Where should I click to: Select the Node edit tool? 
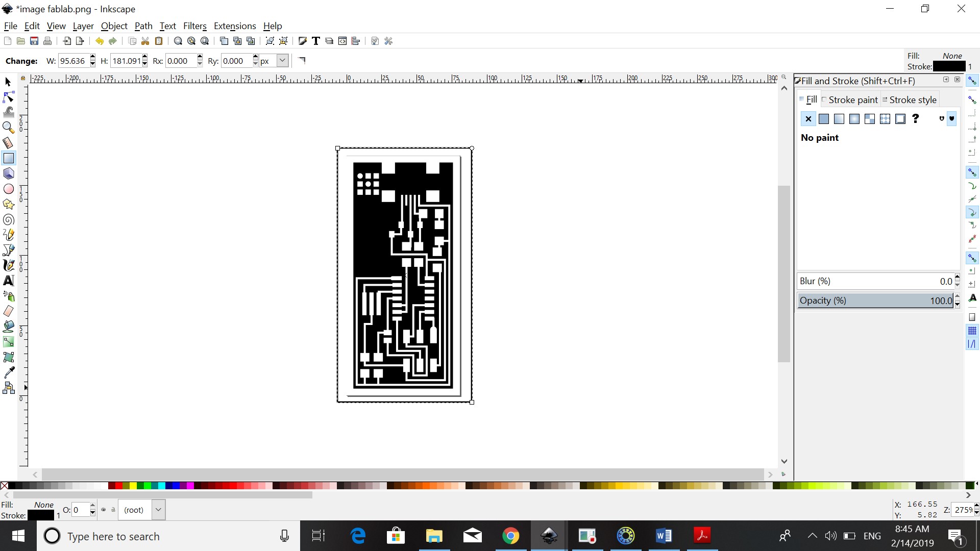(9, 97)
